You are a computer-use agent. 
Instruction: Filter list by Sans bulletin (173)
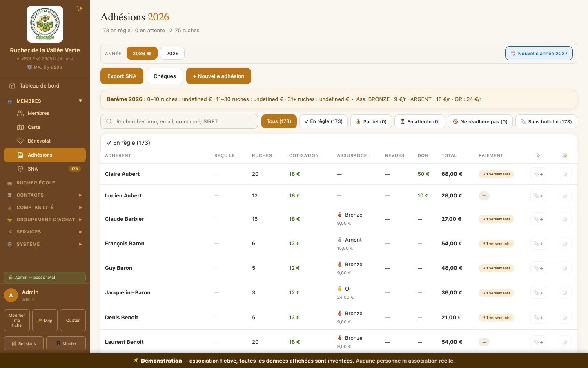point(546,121)
